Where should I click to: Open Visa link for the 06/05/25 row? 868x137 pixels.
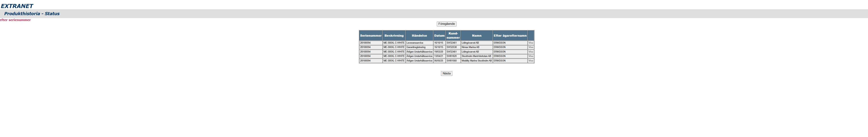tap(531, 61)
